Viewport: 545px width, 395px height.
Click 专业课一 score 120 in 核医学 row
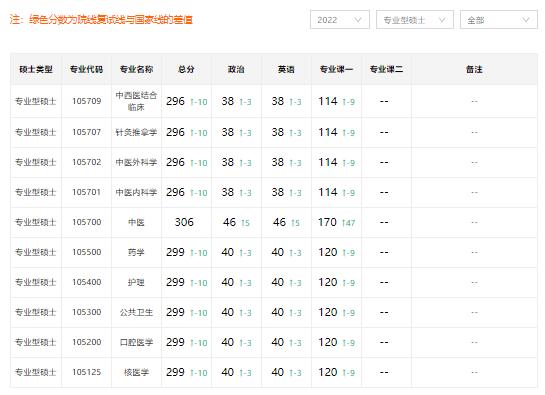[x=328, y=372]
